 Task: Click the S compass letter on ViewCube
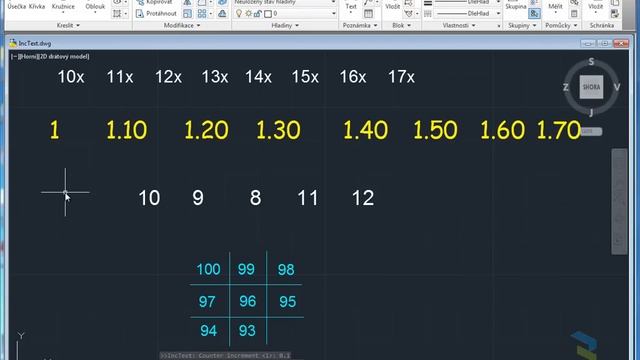[591, 62]
